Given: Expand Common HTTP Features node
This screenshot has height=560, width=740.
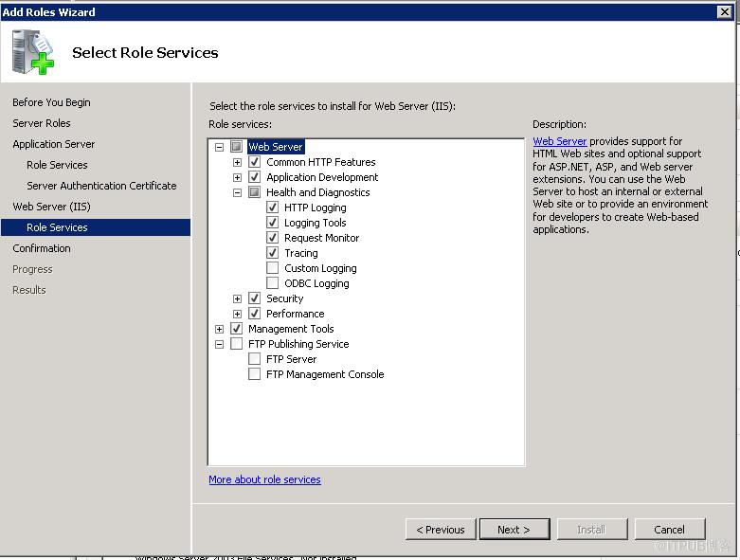Looking at the screenshot, I should click(238, 162).
